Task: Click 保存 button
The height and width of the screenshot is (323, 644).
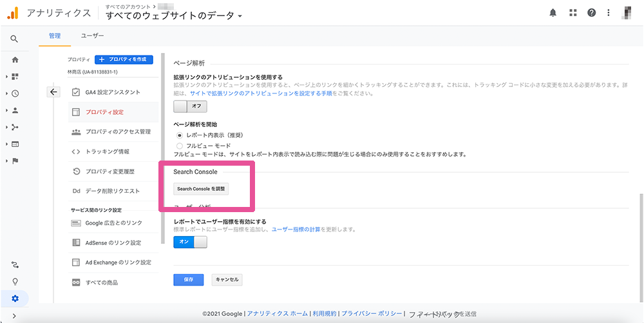Action: [189, 279]
